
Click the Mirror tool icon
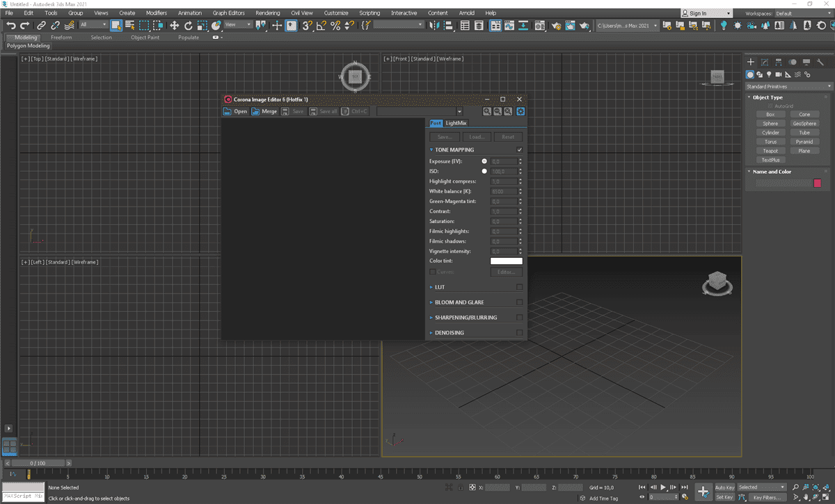pos(434,25)
